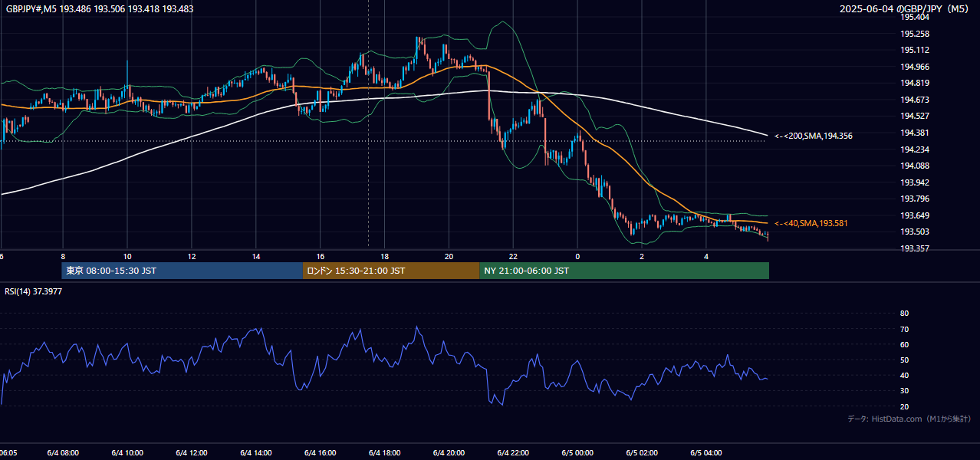Click price axis value 194.527
Image resolution: width=980 pixels, height=460 pixels.
pos(915,116)
